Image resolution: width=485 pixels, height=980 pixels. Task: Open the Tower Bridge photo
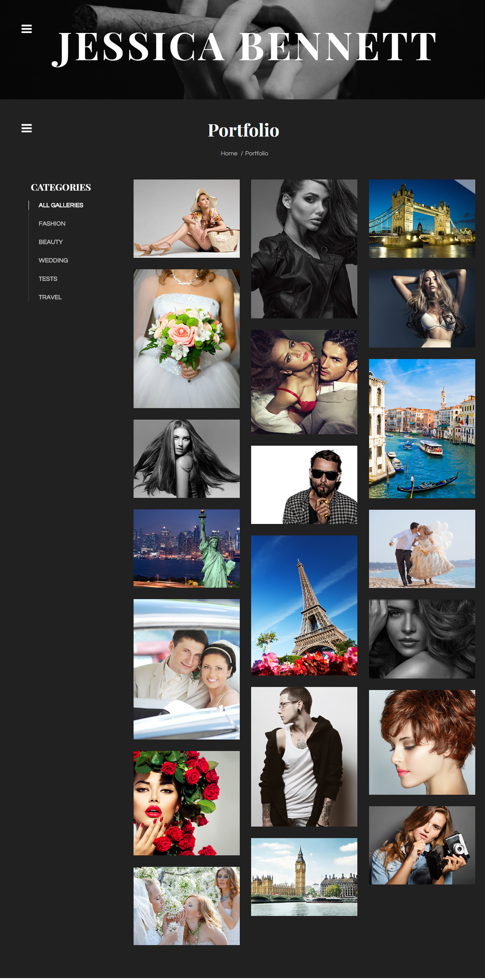coord(422,219)
